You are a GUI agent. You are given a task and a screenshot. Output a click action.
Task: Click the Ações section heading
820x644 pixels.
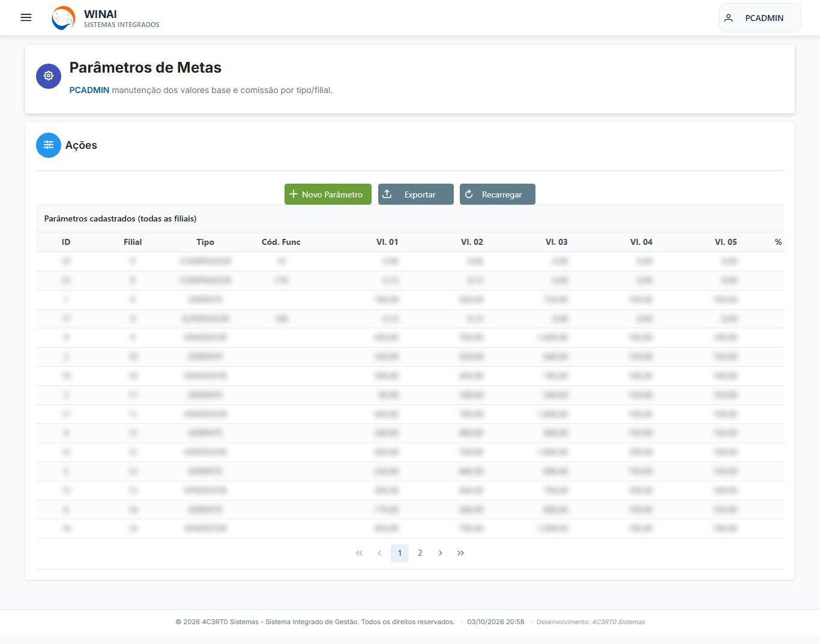(x=81, y=145)
